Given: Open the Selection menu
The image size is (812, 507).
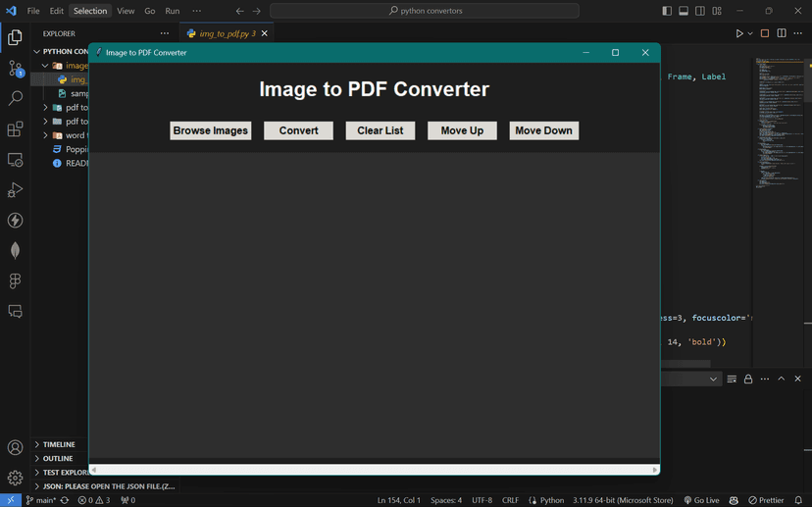Looking at the screenshot, I should click(x=89, y=11).
